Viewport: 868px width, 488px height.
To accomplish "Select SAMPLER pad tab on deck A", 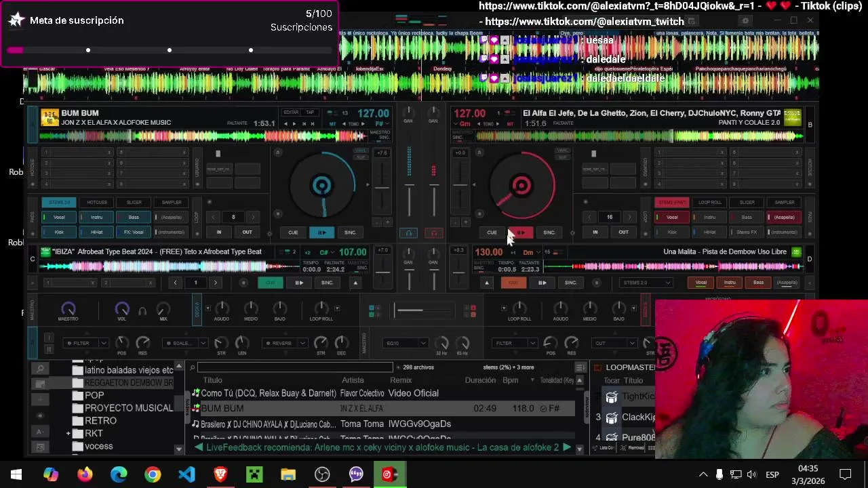I will point(171,202).
